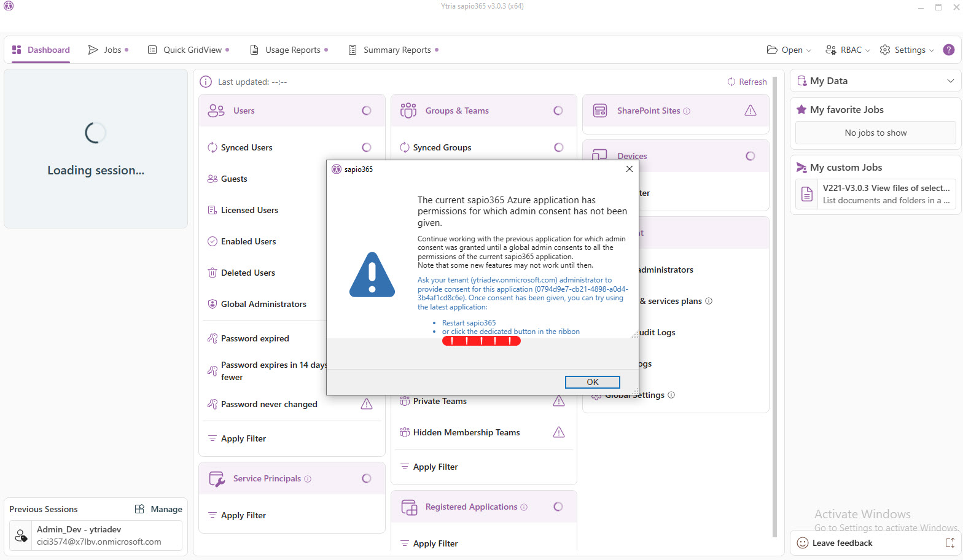Click the Registered Applications info icon
Viewport: 963px width, 560px height.
(x=524, y=507)
